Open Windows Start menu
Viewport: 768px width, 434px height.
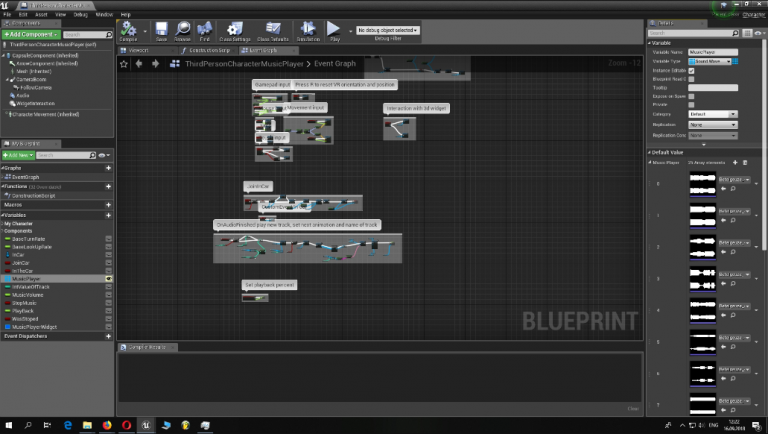coord(8,425)
